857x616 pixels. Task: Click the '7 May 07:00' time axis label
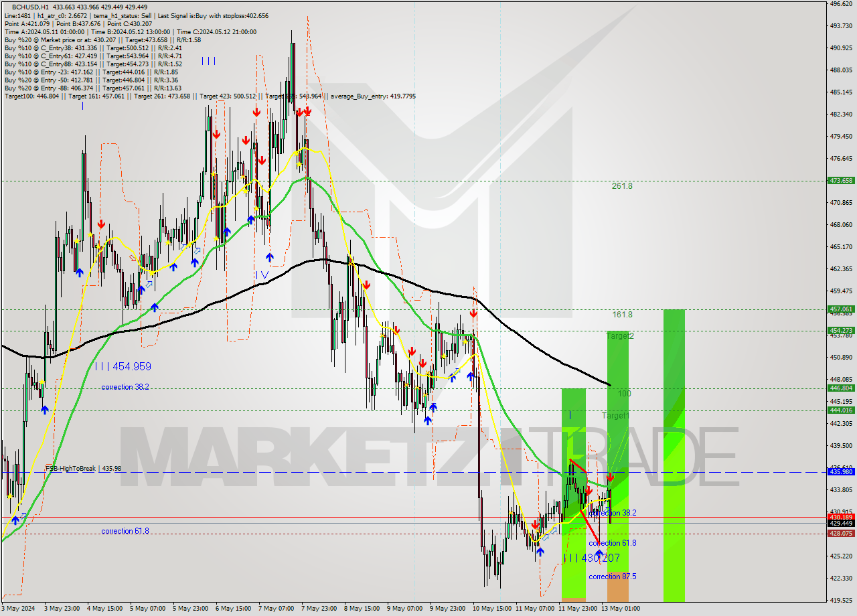(x=276, y=609)
